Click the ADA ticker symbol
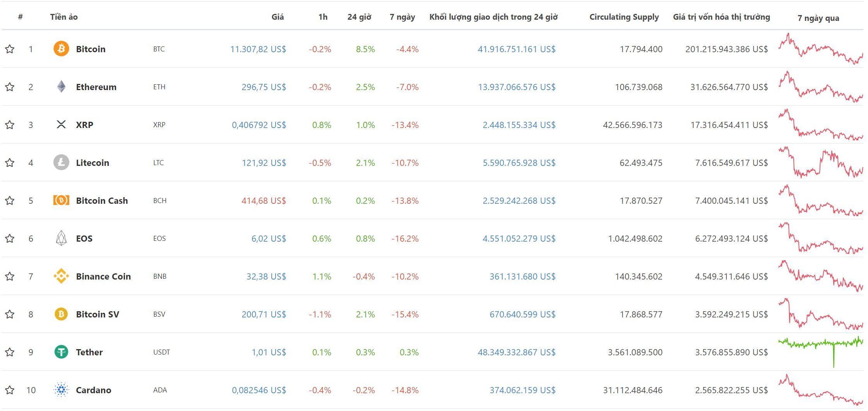This screenshot has height=411, width=868. pos(160,390)
